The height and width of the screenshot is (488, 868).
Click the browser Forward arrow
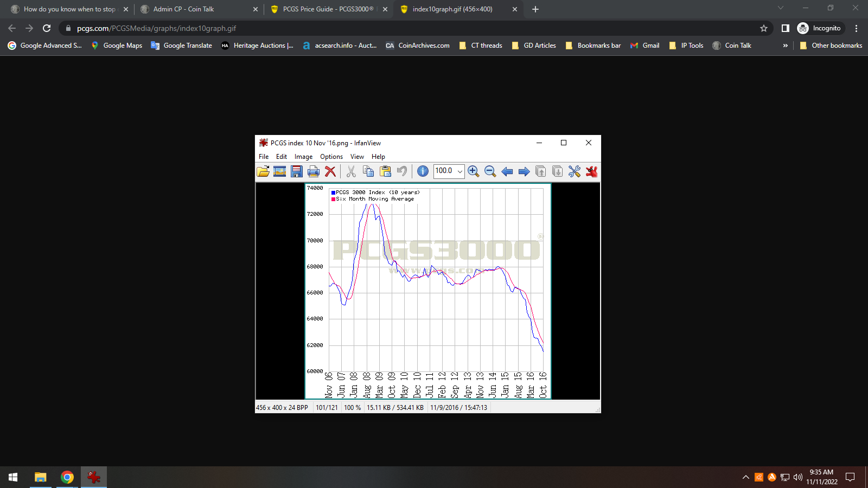(x=29, y=28)
